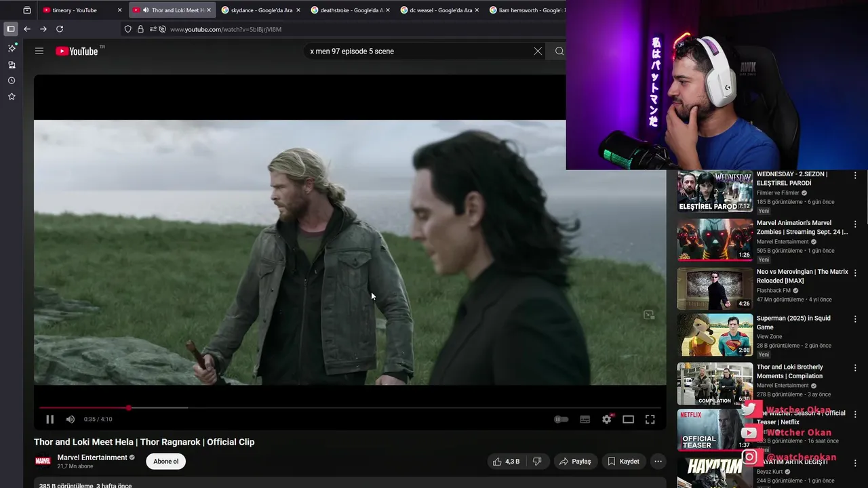Click the Abone ol subscribe button
The image size is (868, 488).
pos(166,462)
